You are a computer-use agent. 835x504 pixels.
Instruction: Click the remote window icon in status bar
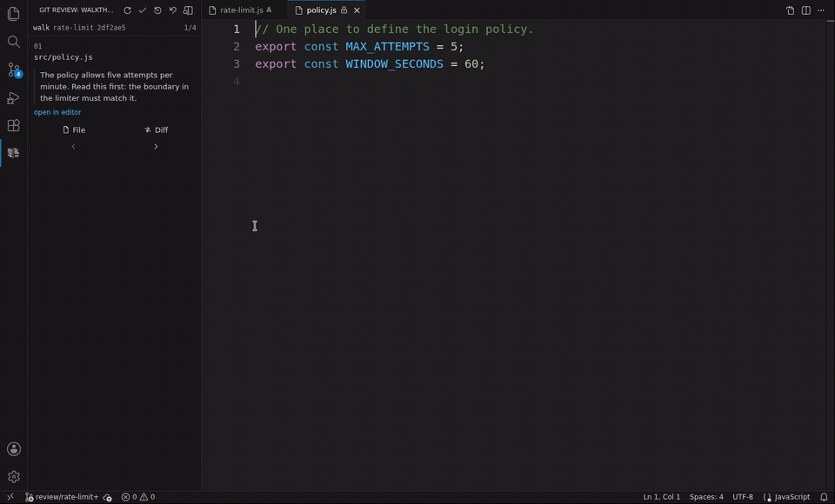pyautogui.click(x=10, y=496)
